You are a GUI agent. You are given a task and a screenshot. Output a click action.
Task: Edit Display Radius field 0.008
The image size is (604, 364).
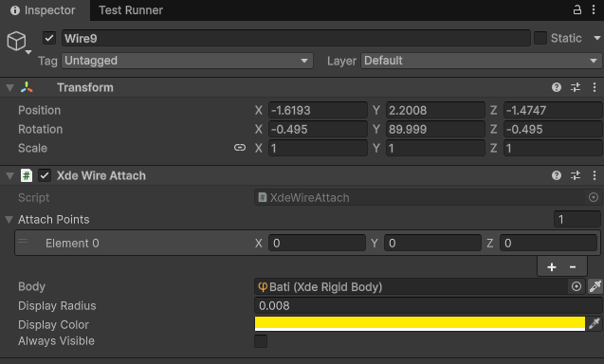coord(429,305)
